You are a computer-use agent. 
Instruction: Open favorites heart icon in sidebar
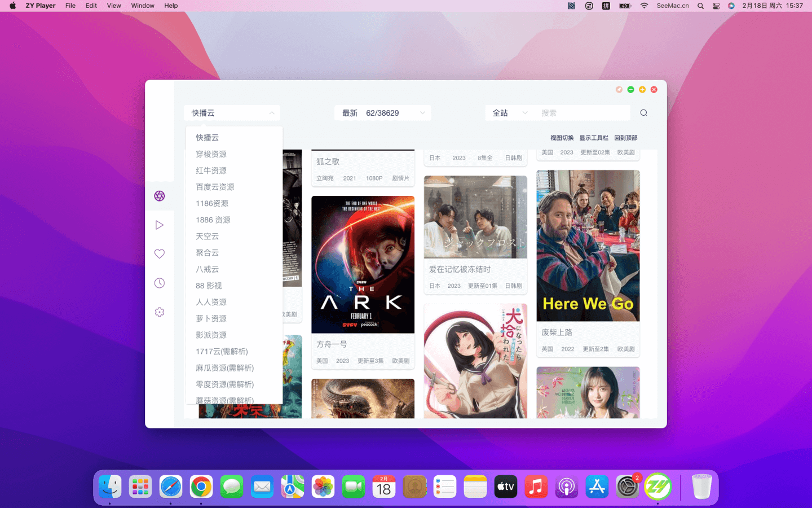[x=160, y=254]
